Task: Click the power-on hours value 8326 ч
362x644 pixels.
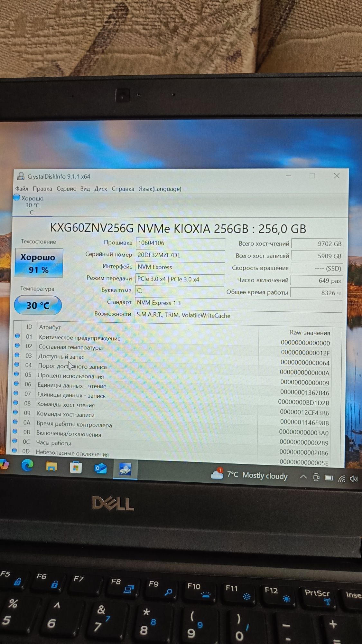Action: pyautogui.click(x=316, y=293)
